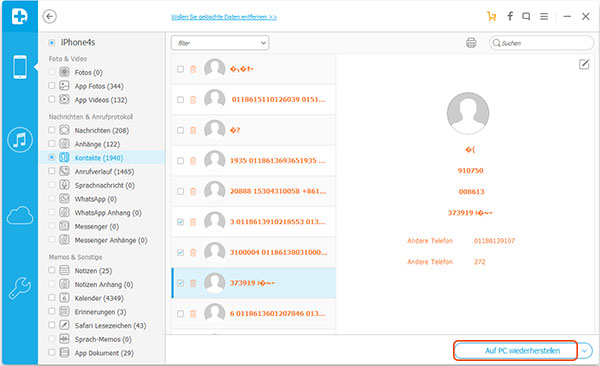Click trash icon on 20888 contact row
Screen dimensions: 600x366
click(193, 191)
